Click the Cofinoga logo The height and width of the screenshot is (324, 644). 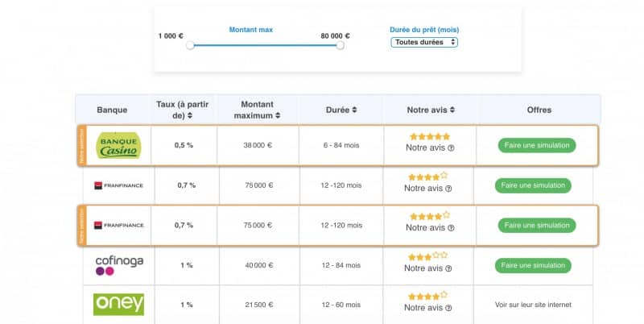pyautogui.click(x=118, y=265)
